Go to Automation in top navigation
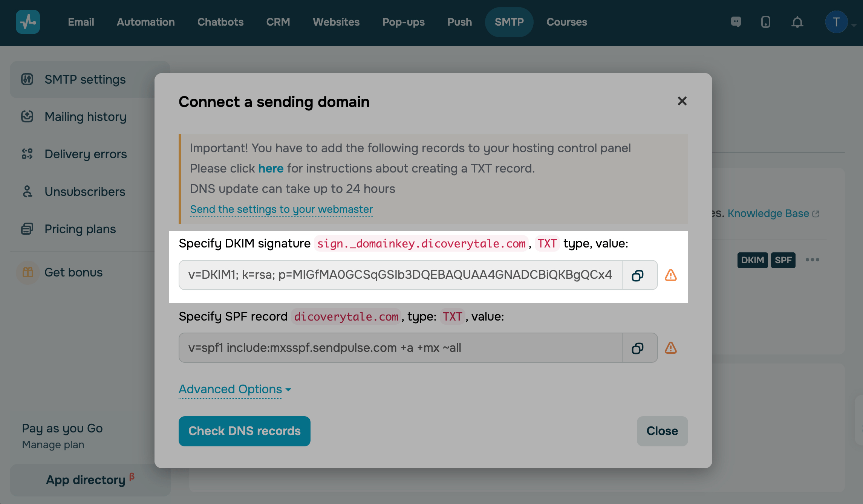Image resolution: width=863 pixels, height=504 pixels. 145,22
